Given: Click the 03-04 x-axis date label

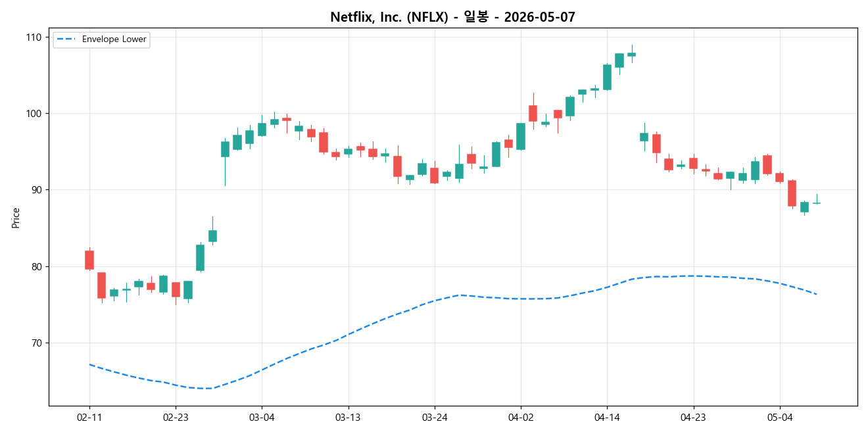Looking at the screenshot, I should tap(262, 418).
